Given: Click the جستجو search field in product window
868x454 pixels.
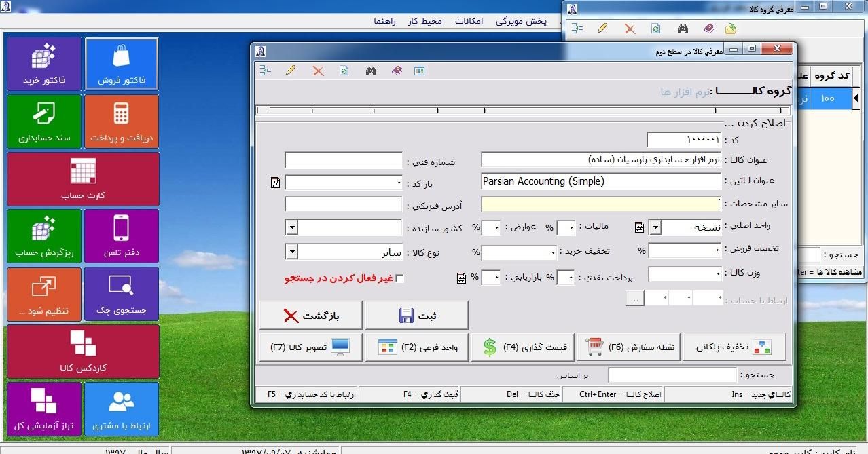Looking at the screenshot, I should pyautogui.click(x=672, y=375).
